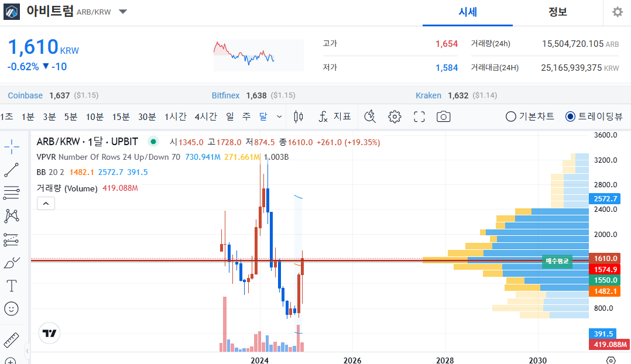This screenshot has width=631, height=364.
Task: Select the 30분 timeframe
Action: point(147,116)
